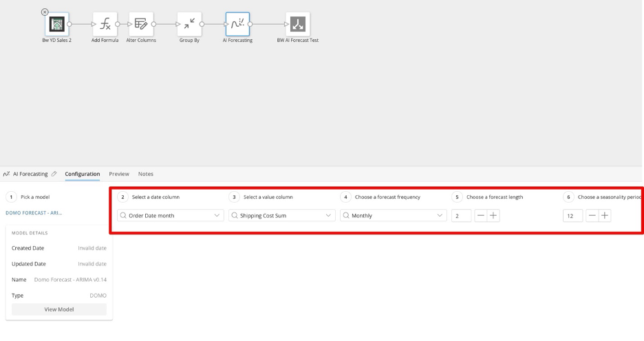The width and height of the screenshot is (644, 341).
Task: Increase the forecast length with plus button
Action: point(493,215)
